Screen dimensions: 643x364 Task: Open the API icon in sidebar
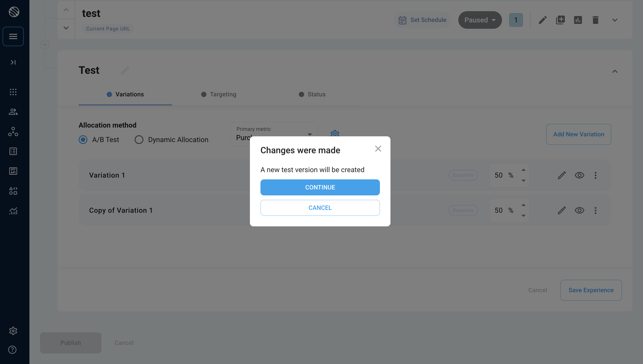[x=13, y=171]
